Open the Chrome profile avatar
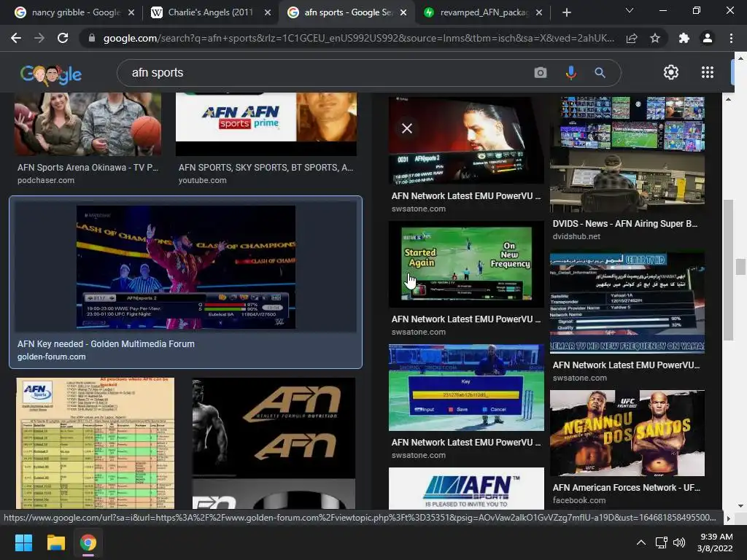 point(708,38)
